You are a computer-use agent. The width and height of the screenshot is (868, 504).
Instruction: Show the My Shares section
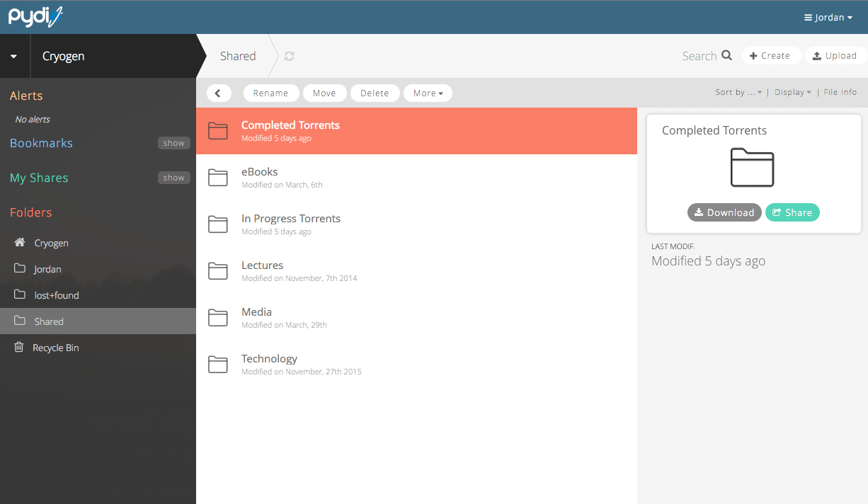(173, 178)
